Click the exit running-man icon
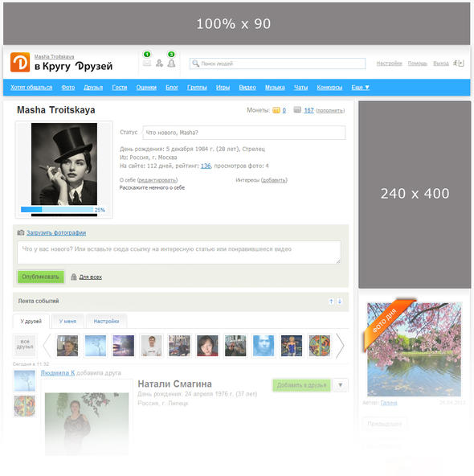Viewport: 474px width, 476px height. pos(458,64)
